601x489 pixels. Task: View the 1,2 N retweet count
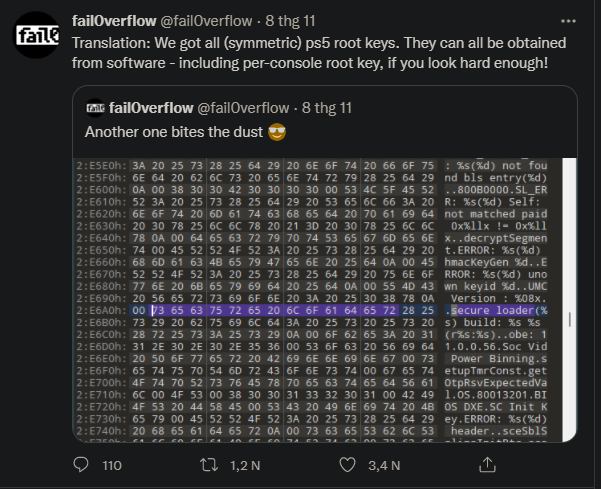[x=245, y=466]
